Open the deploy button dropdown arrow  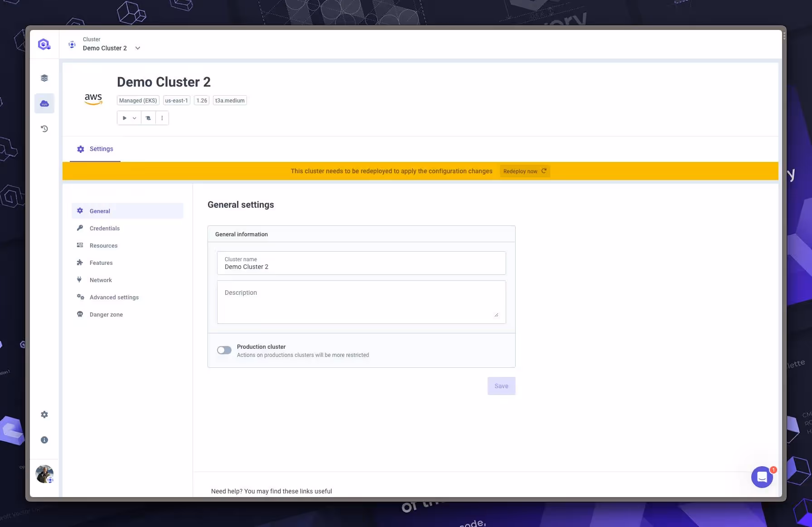coord(134,117)
